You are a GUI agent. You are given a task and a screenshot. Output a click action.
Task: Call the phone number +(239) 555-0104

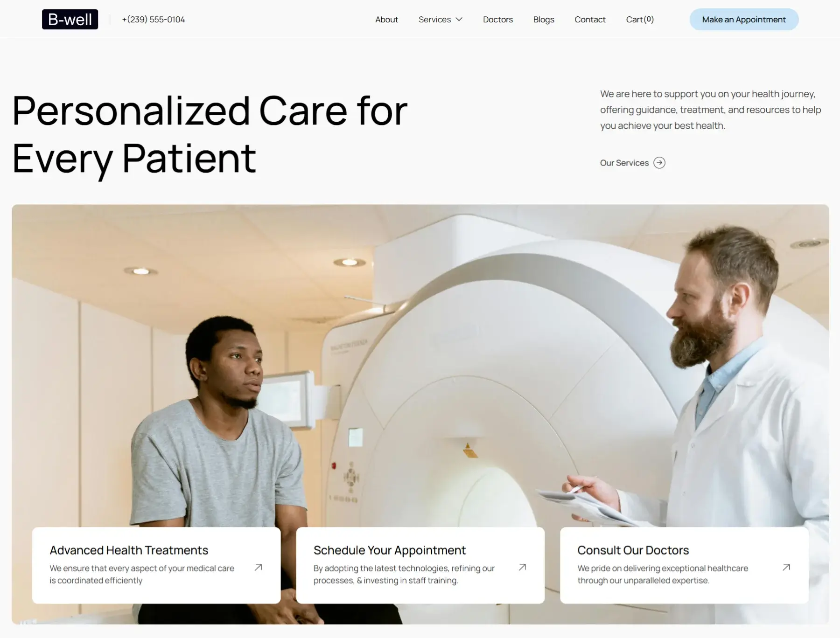coord(153,20)
